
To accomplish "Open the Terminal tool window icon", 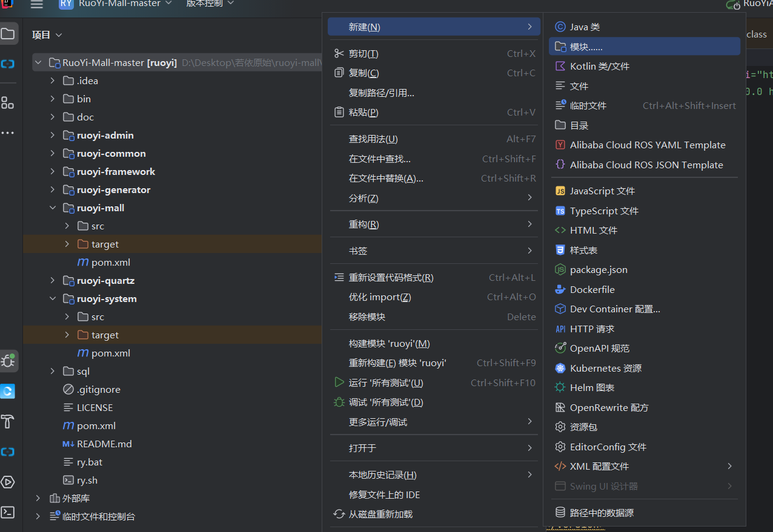I will point(8,512).
